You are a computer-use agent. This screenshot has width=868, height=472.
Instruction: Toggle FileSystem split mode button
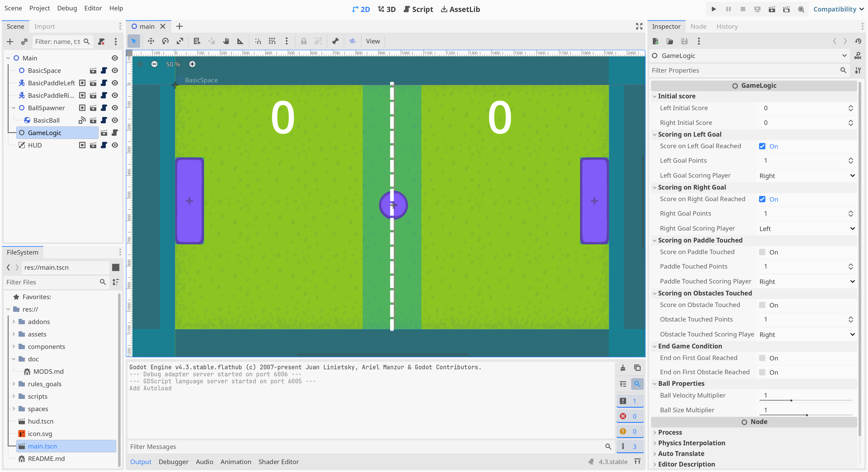point(116,267)
